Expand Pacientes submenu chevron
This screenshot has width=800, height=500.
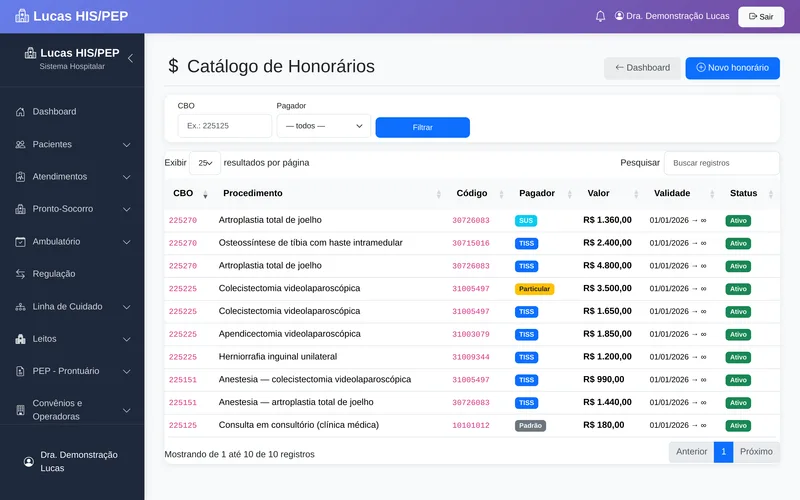(x=127, y=145)
